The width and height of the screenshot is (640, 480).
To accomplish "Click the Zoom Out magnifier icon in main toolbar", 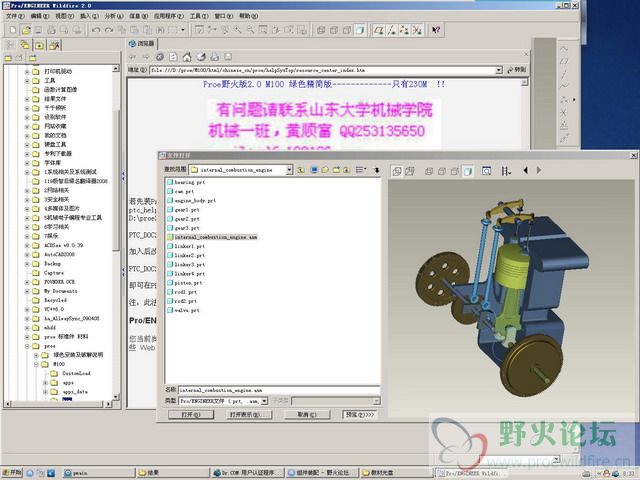I will pyautogui.click(x=250, y=30).
